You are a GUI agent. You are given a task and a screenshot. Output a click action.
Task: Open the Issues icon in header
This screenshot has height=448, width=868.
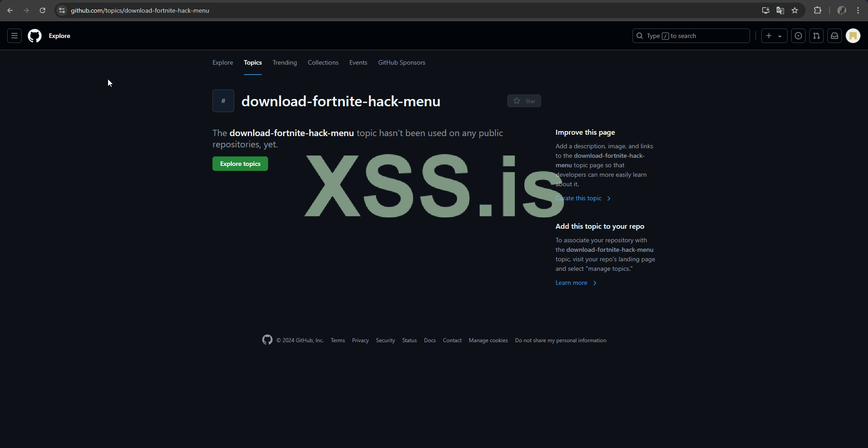(x=798, y=36)
